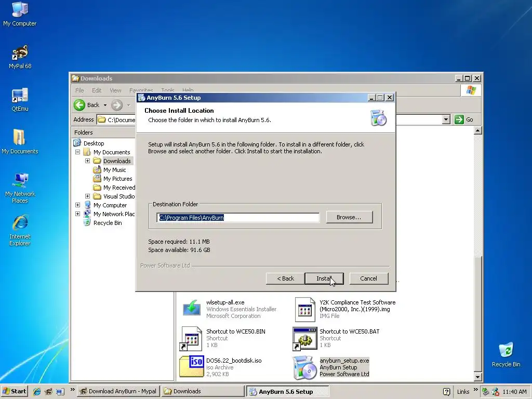Click the Forward arrow in Downloads toolbar
Image resolution: width=532 pixels, height=399 pixels.
point(117,105)
